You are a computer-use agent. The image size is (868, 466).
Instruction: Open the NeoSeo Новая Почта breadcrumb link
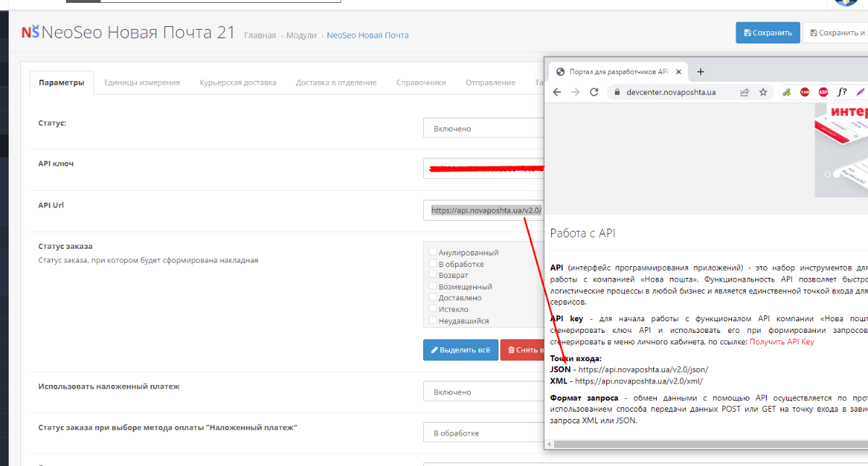[367, 35]
